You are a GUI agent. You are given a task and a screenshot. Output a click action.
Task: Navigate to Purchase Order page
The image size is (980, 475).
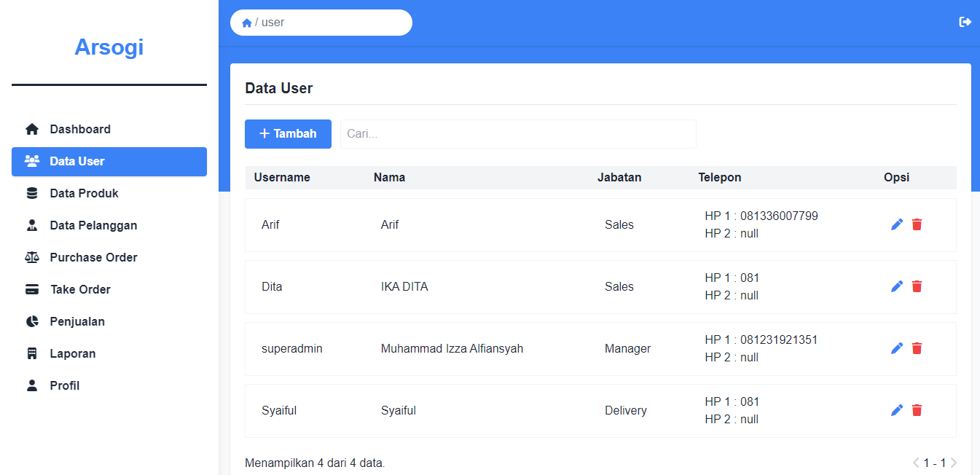click(x=93, y=258)
